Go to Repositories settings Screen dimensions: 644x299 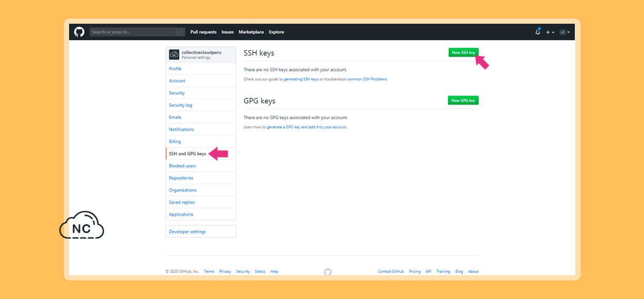tap(201, 178)
